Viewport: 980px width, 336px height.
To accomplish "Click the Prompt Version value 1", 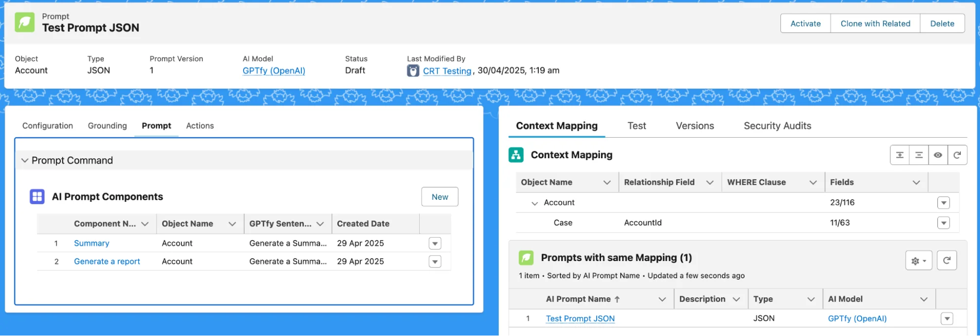I will (x=151, y=71).
